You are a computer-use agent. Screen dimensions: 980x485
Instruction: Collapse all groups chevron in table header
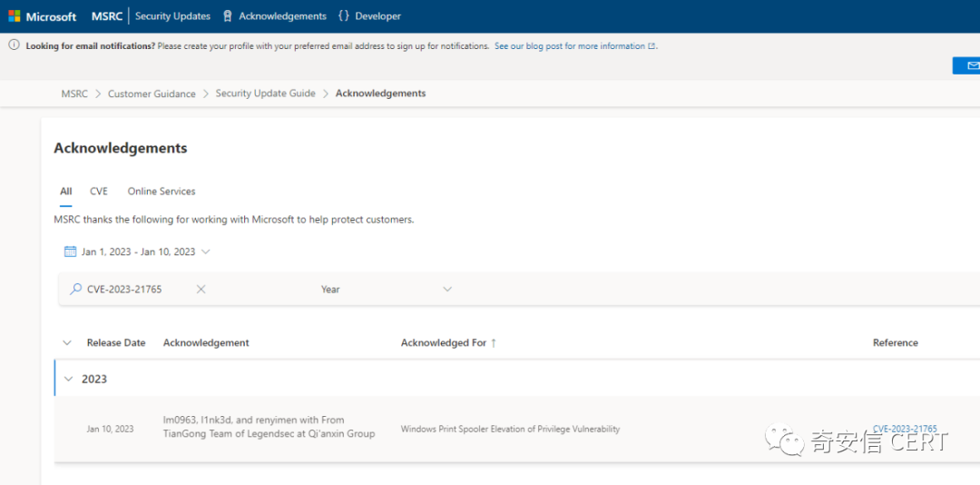(67, 343)
